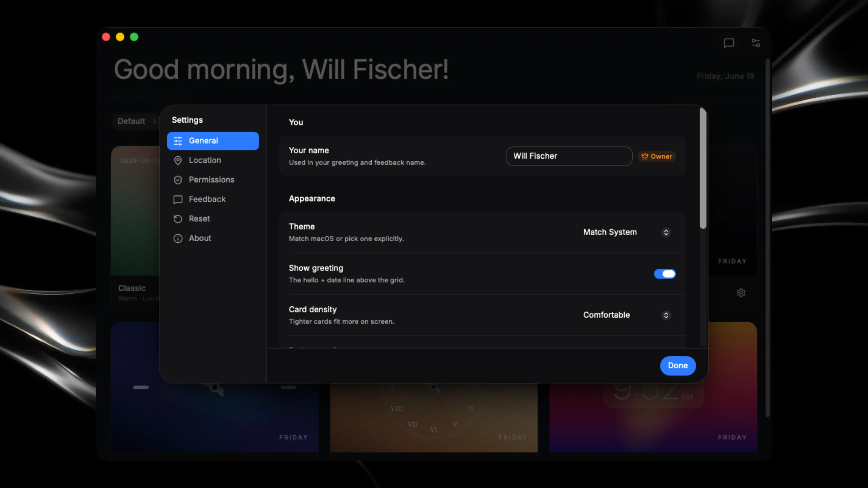Open the About settings section
The width and height of the screenshot is (868, 488).
(x=213, y=239)
